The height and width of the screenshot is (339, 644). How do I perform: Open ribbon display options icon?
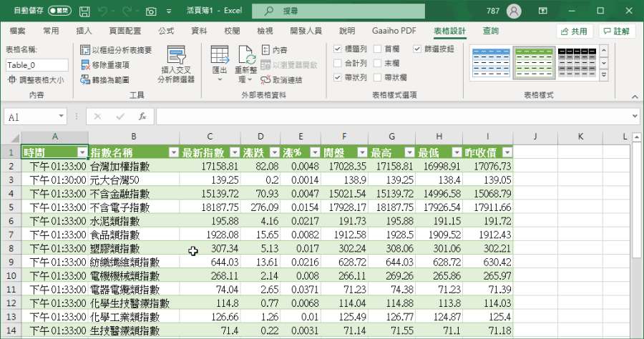[543, 11]
